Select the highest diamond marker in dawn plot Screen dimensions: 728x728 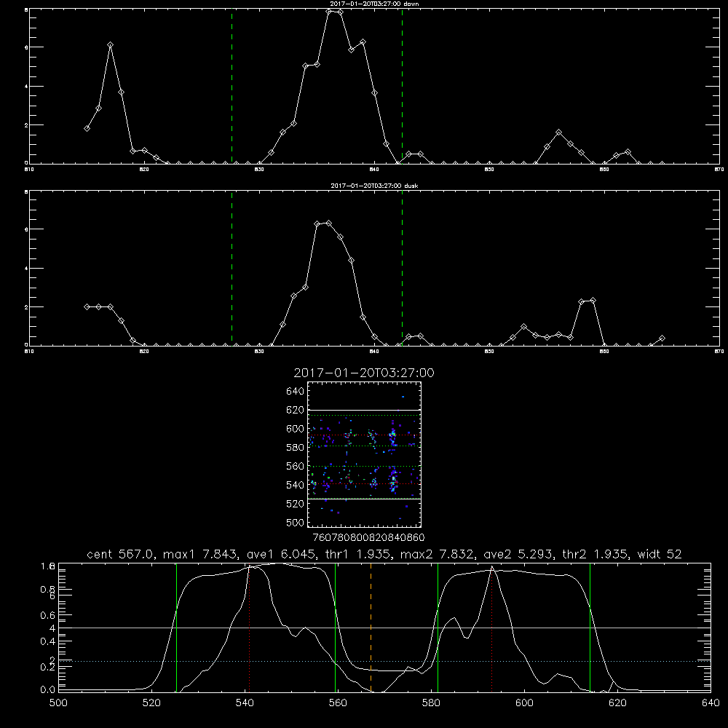tap(329, 12)
